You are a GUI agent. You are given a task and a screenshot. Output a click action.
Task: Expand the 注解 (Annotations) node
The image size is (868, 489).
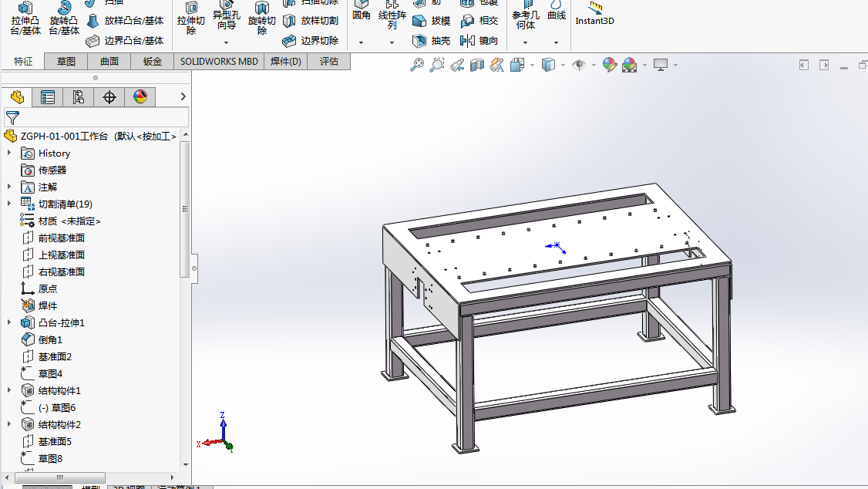(x=8, y=187)
